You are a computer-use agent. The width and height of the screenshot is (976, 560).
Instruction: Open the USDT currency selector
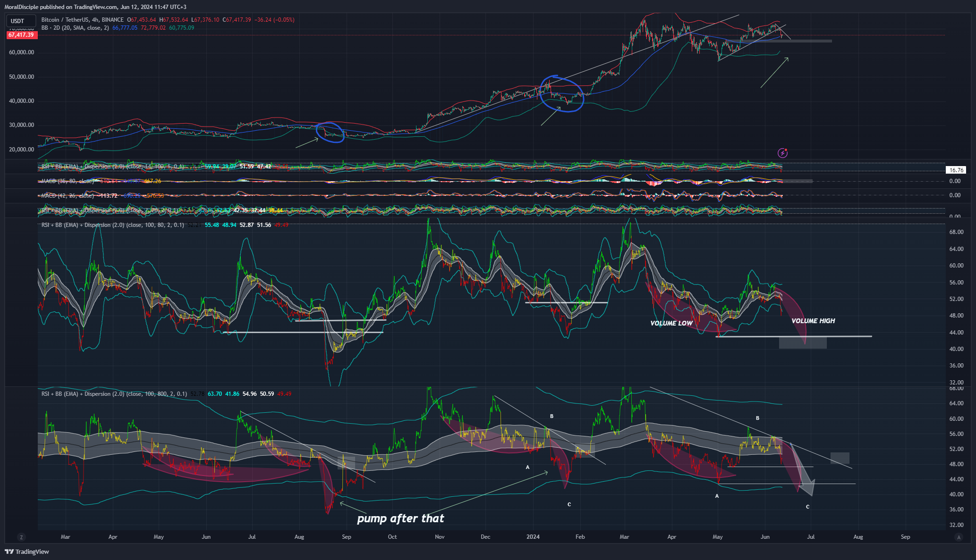coord(21,21)
